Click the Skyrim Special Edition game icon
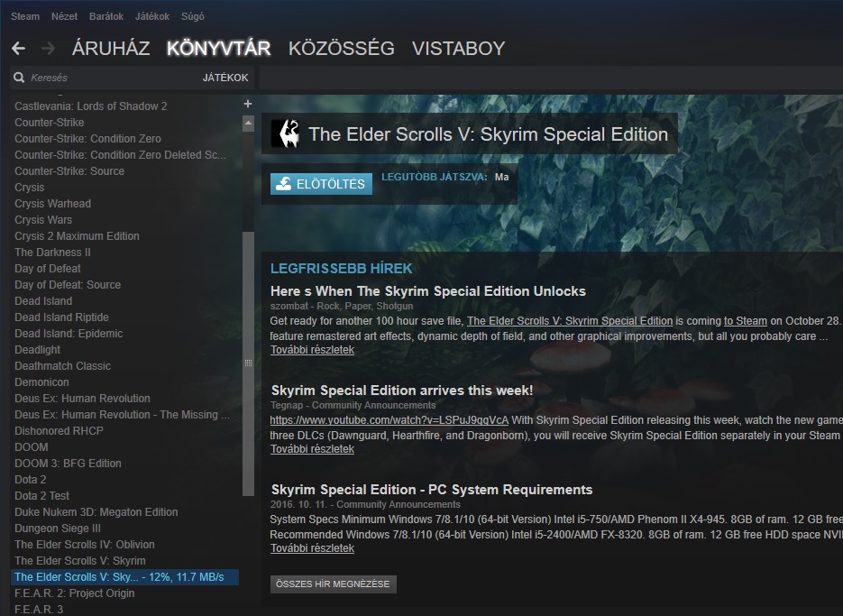Image resolution: width=843 pixels, height=616 pixels. [x=285, y=134]
